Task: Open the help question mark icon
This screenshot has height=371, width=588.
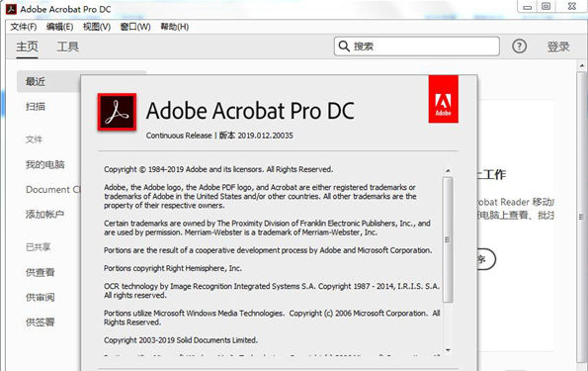Action: pos(520,46)
